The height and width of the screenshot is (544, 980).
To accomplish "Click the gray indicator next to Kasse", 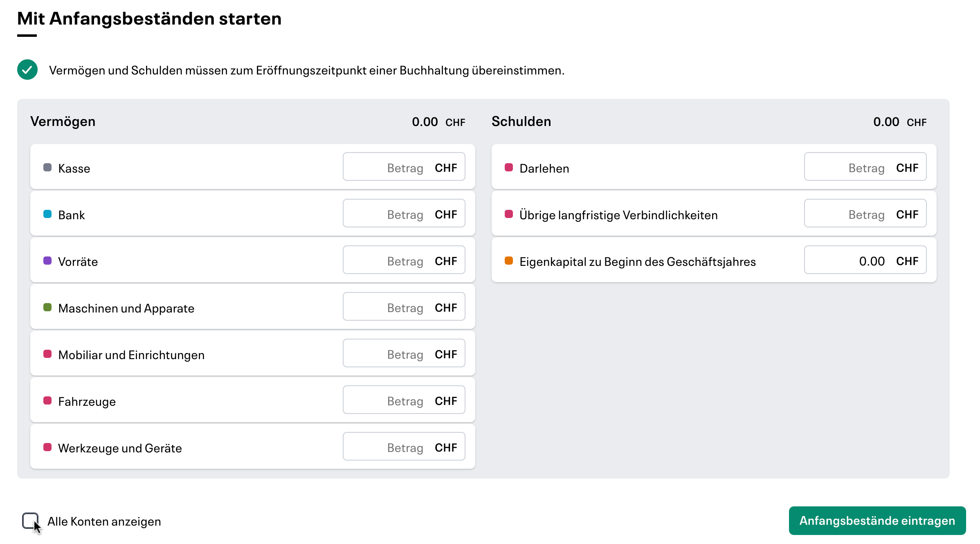I will 47,167.
